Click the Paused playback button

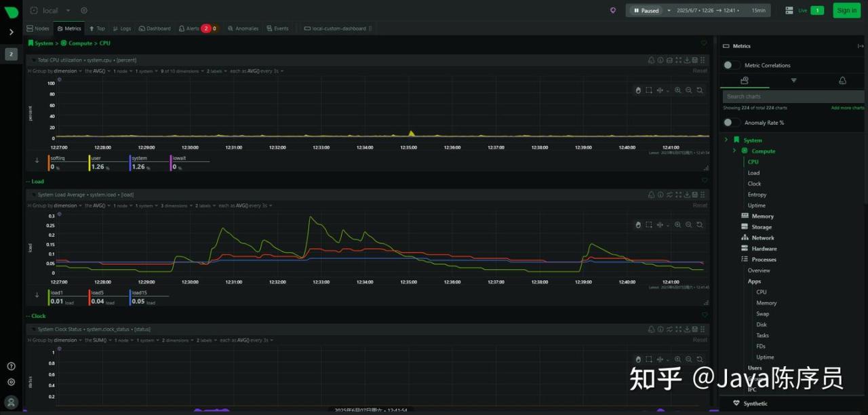(x=645, y=10)
